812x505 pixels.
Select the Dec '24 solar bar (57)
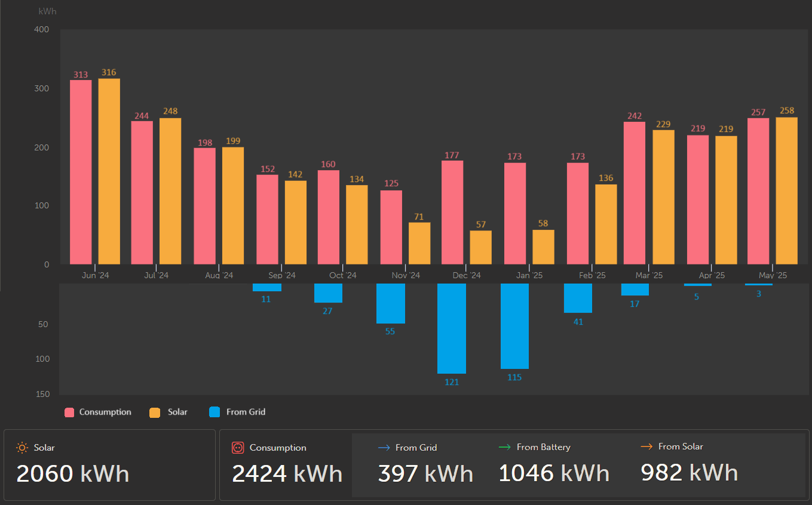pyautogui.click(x=481, y=247)
